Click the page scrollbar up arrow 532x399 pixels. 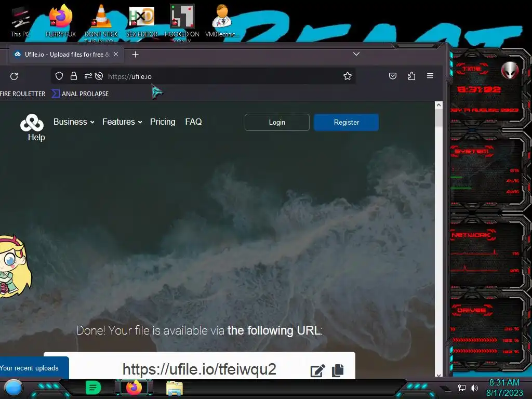coord(438,105)
